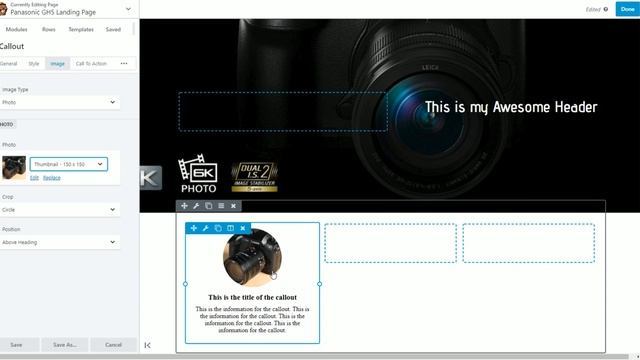This screenshot has height=360, width=640.
Task: Open the Position dropdown set to Above Heading
Action: point(60,242)
